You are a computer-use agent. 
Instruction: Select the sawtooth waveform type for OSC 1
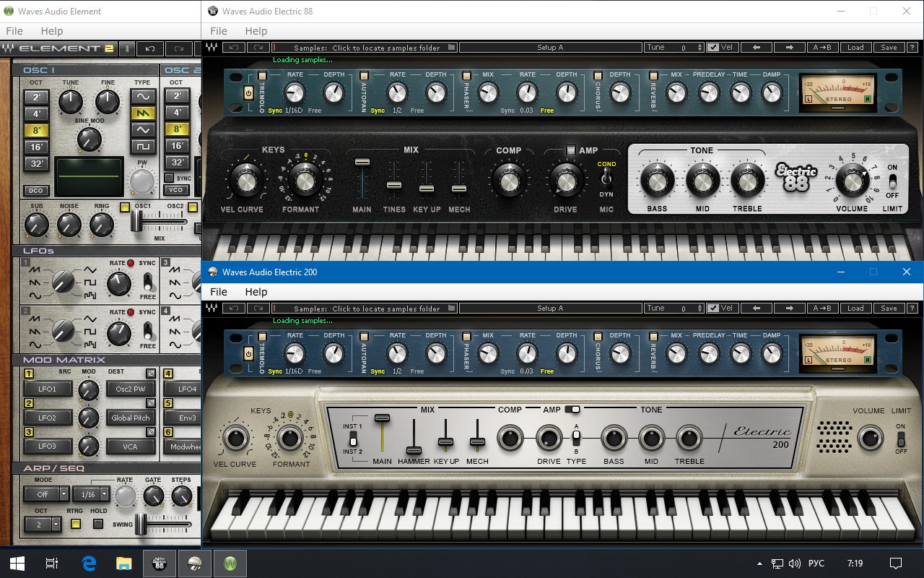tap(143, 113)
